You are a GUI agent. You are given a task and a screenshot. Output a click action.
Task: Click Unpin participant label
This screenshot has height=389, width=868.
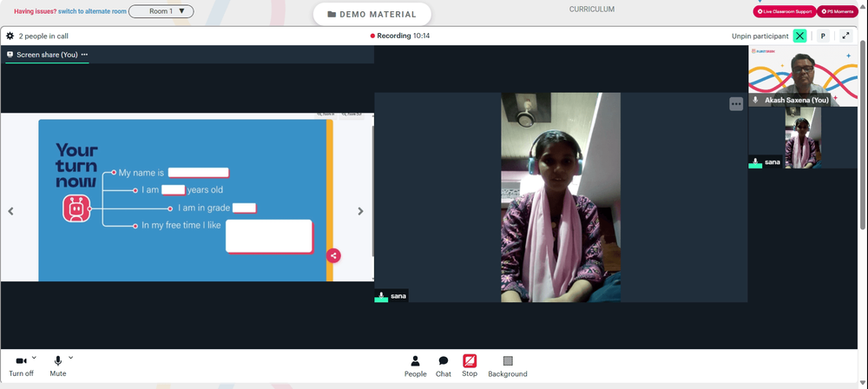(x=760, y=36)
